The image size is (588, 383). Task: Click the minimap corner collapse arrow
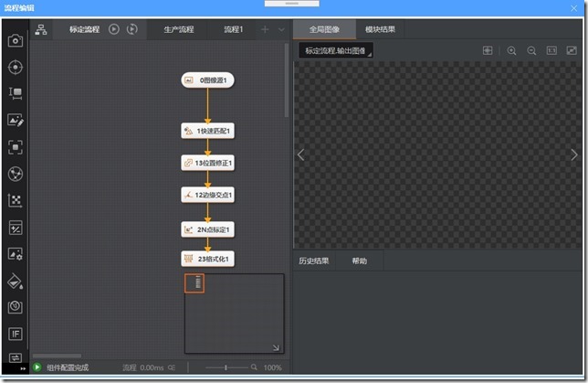point(276,347)
